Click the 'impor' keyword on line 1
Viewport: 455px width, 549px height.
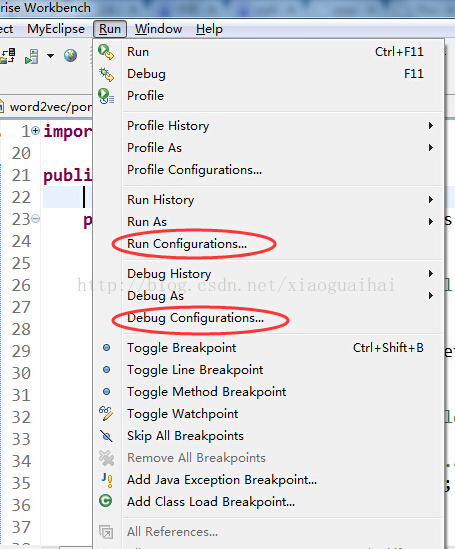pyautogui.click(x=68, y=132)
